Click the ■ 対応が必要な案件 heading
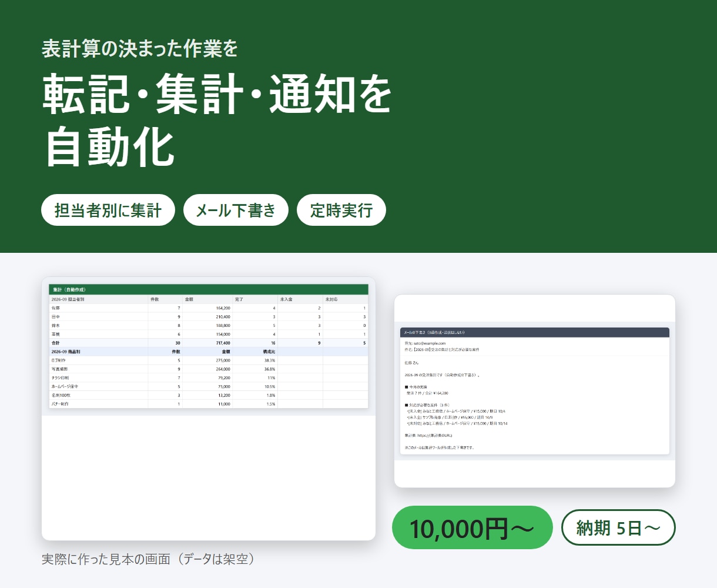The width and height of the screenshot is (717, 588). point(427,405)
